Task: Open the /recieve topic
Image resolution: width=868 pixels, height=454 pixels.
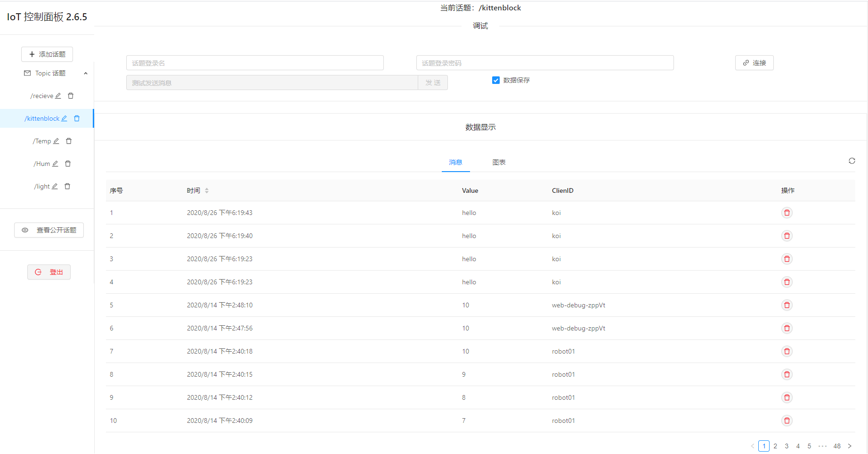Action: coord(42,96)
